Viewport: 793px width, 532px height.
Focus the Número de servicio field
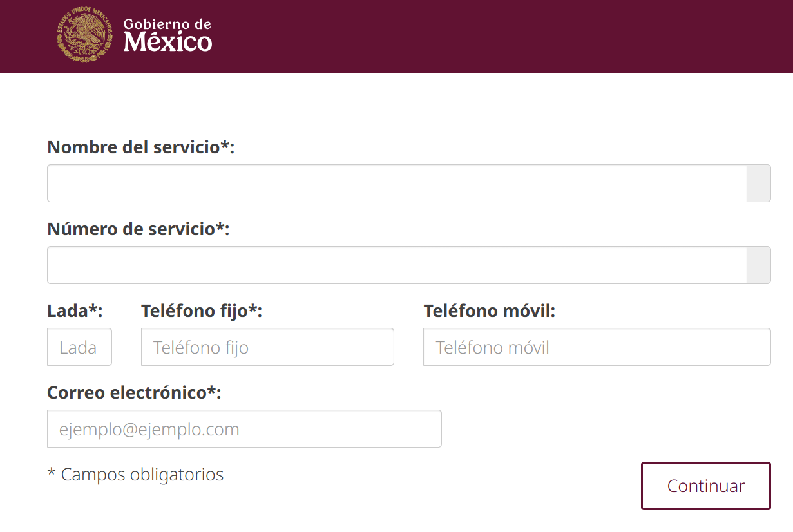(397, 265)
